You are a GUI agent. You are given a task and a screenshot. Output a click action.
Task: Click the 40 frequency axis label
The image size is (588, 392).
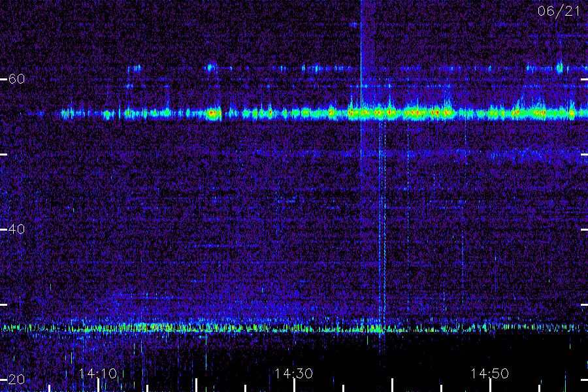pos(16,229)
